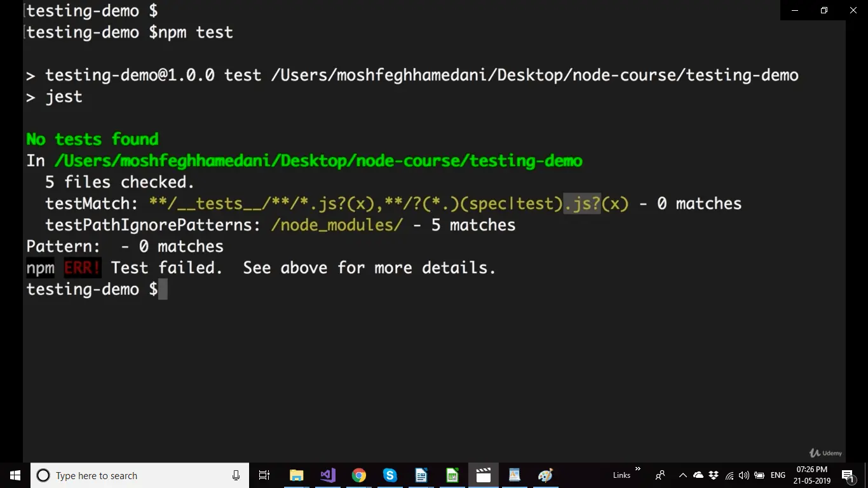The width and height of the screenshot is (868, 488).
Task: Click 'testing-demo@1.0.0' in the output
Action: point(130,76)
